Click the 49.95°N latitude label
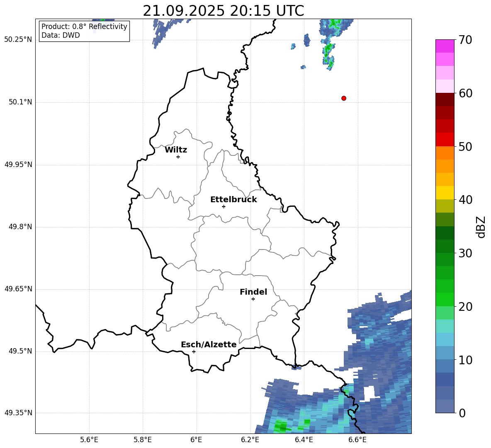 pyautogui.click(x=18, y=165)
